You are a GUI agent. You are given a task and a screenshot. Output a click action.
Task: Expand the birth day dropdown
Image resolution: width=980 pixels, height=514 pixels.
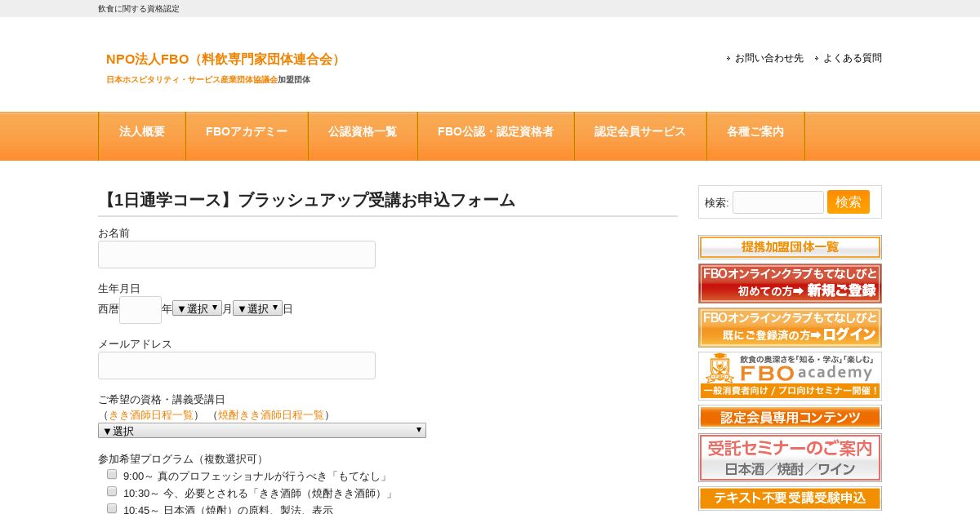point(257,308)
